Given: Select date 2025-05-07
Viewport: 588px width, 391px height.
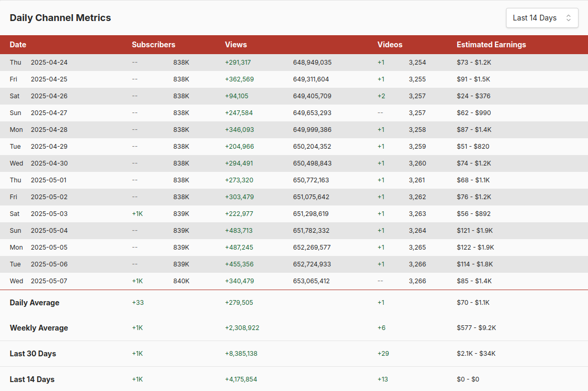Looking at the screenshot, I should pos(49,281).
